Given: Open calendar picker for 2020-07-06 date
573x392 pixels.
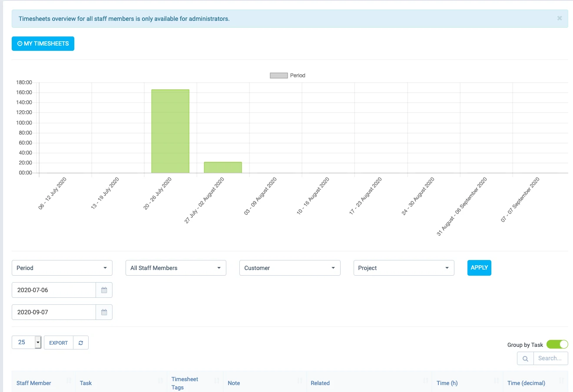Looking at the screenshot, I should 104,290.
